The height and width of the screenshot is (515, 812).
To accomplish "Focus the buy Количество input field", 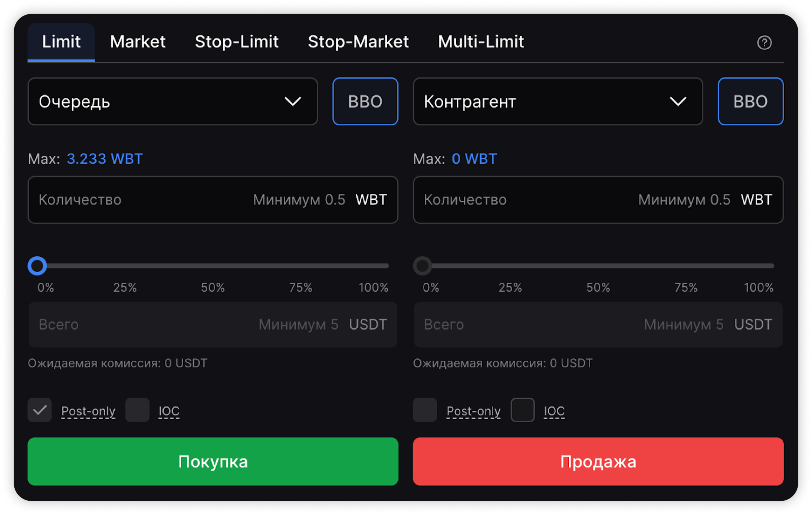I will [142, 200].
